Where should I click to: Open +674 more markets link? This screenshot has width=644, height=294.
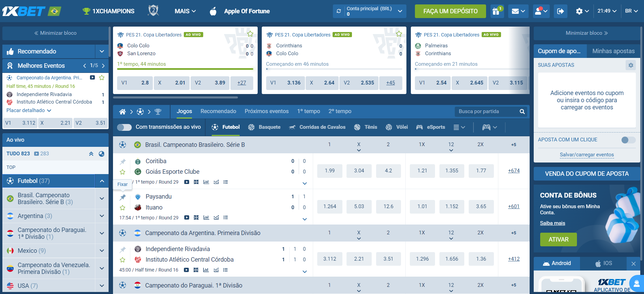pos(514,171)
